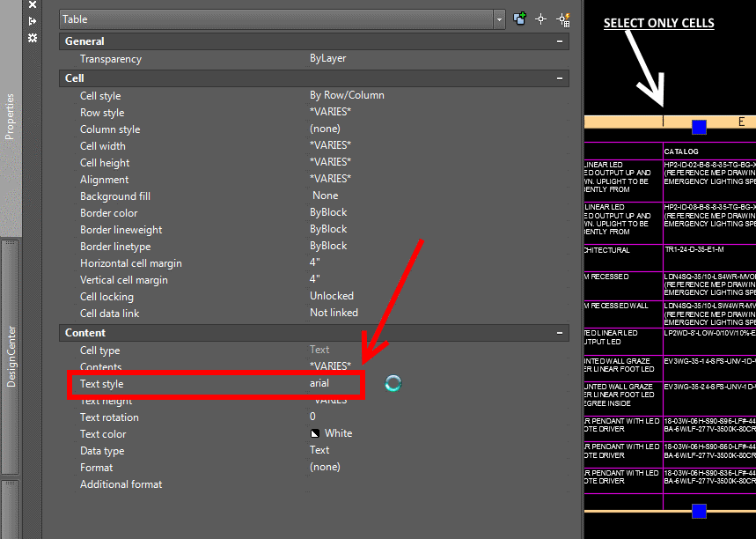This screenshot has width=756, height=539.
Task: Click the blue grip square in the table
Action: [698, 127]
